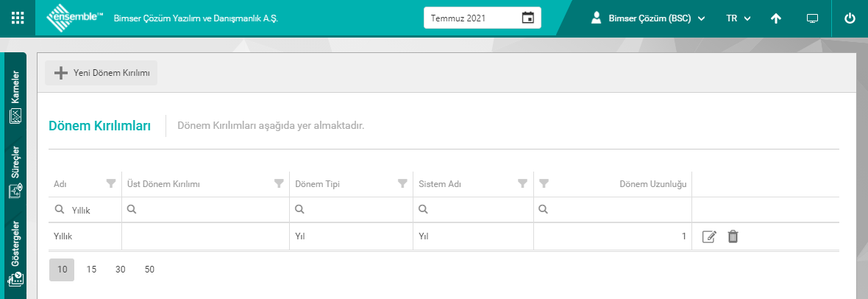Open filter for Dönem Tipi column
Image resolution: width=868 pixels, height=299 pixels.
[x=402, y=183]
